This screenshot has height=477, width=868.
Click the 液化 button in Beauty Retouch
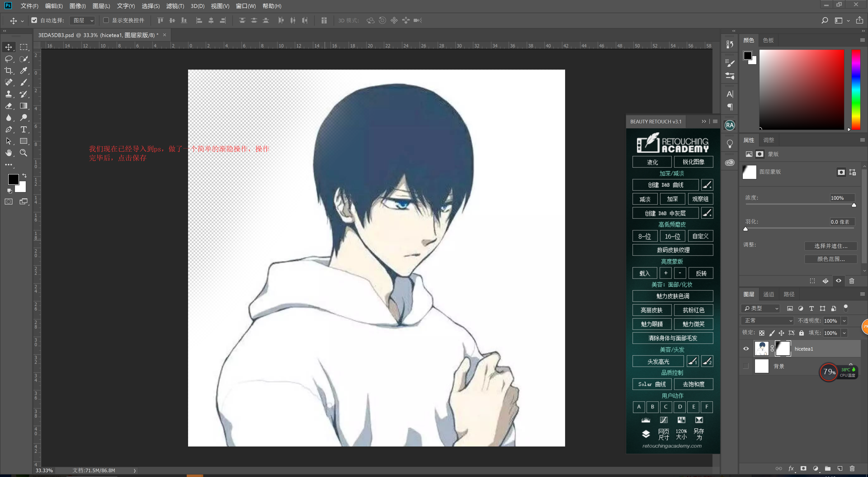652,162
